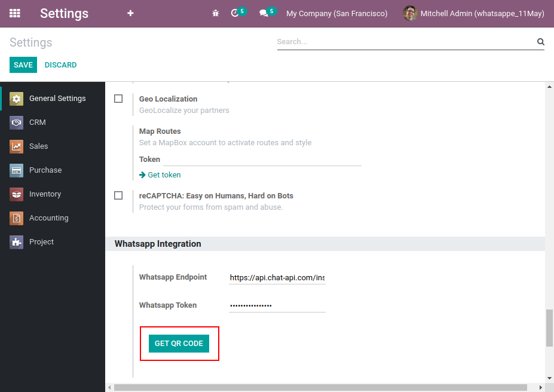Click the Geo Localization label
Viewport: 554px width, 392px height.
coord(168,99)
